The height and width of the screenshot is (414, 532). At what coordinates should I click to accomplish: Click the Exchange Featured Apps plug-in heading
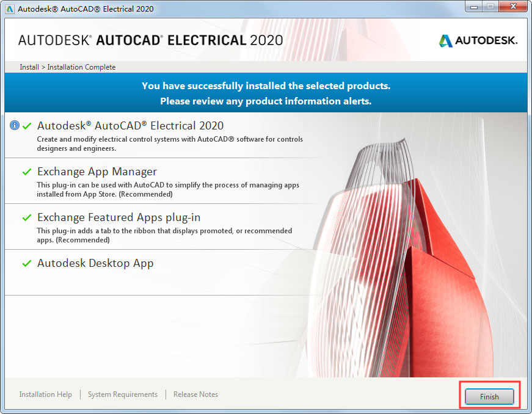[118, 218]
